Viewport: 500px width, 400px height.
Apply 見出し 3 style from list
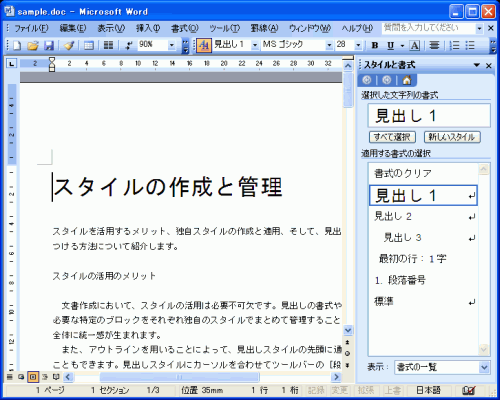tap(423, 238)
